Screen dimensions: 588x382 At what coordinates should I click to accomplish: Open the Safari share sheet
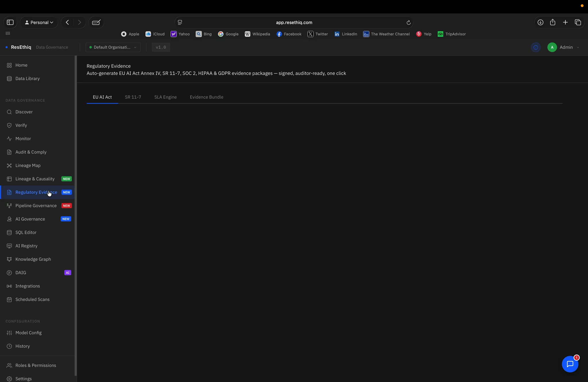[x=553, y=22]
